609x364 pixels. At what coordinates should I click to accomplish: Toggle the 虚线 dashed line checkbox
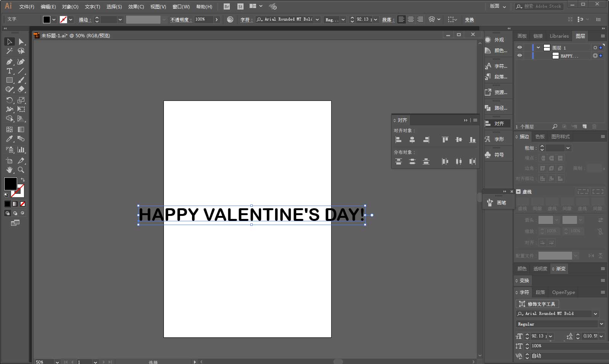[x=518, y=192]
